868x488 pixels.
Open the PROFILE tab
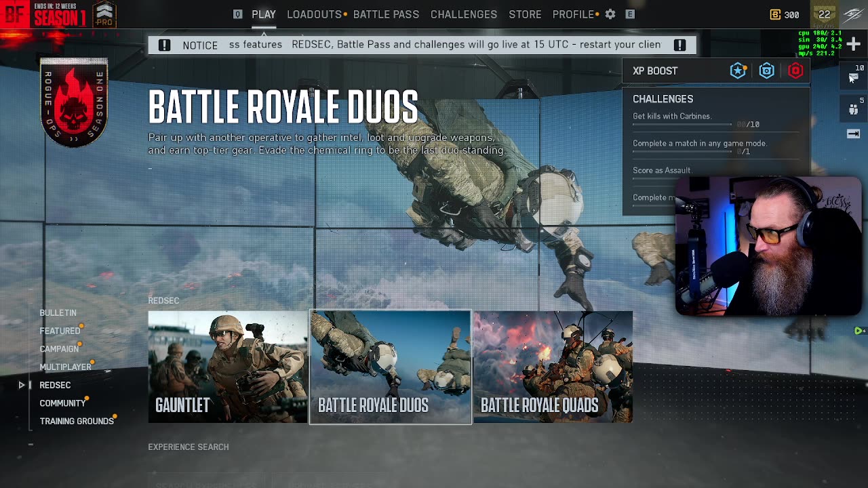573,14
